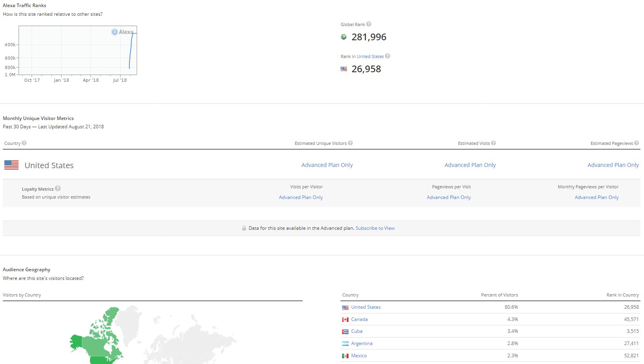
Task: Open the United States link under Rank
Action: coord(370,56)
